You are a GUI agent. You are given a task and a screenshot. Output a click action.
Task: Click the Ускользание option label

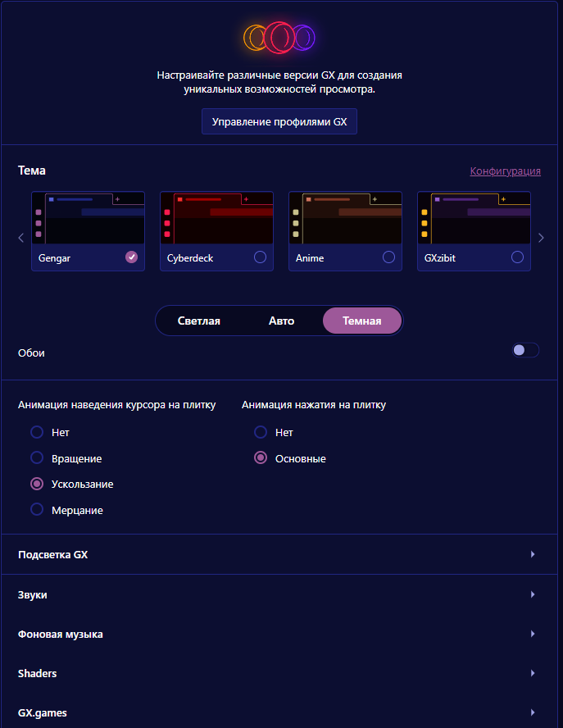point(82,485)
